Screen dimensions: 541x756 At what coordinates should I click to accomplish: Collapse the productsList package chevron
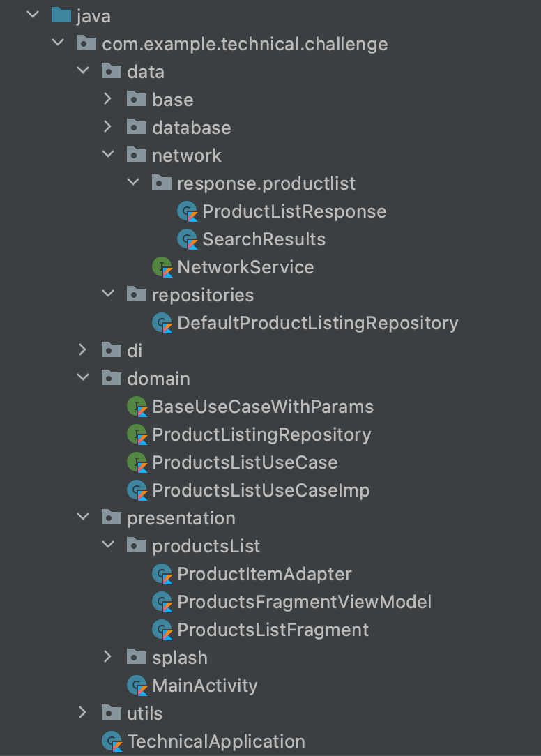pyautogui.click(x=108, y=545)
